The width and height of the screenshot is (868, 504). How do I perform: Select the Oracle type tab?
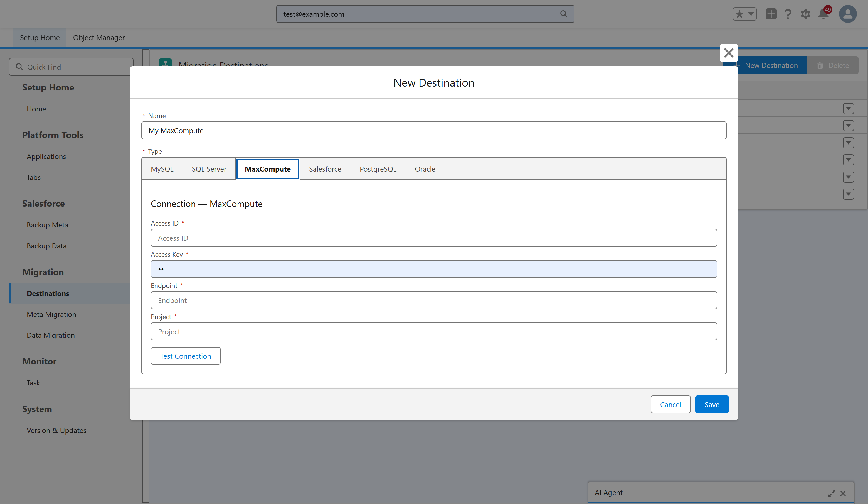pos(425,169)
